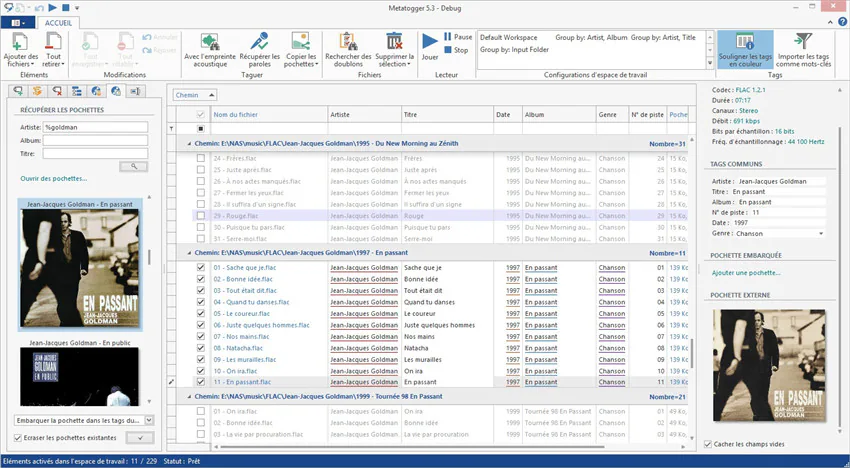Click the cover search magnifier button

133,166
